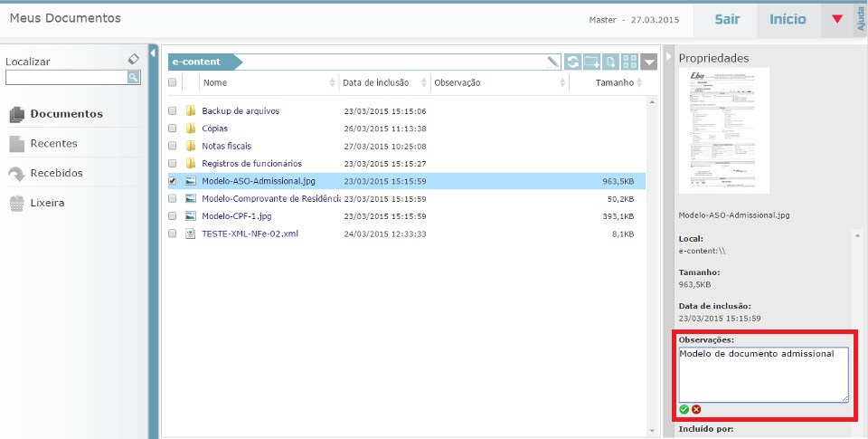Click the Sair button

click(x=727, y=19)
